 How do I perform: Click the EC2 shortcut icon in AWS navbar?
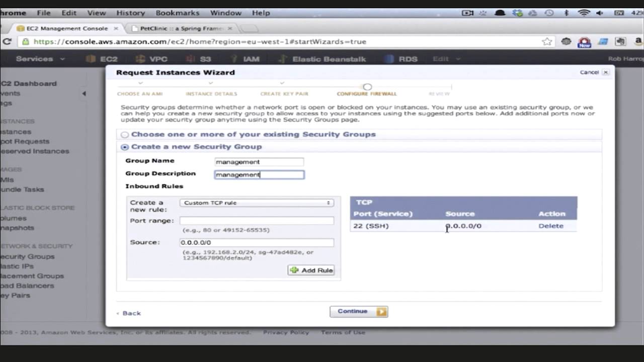click(91, 59)
